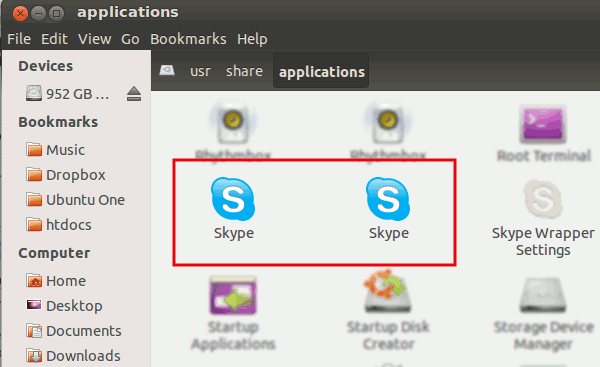Select the Root Terminal icon
Image resolution: width=600 pixels, height=367 pixels.
[543, 124]
